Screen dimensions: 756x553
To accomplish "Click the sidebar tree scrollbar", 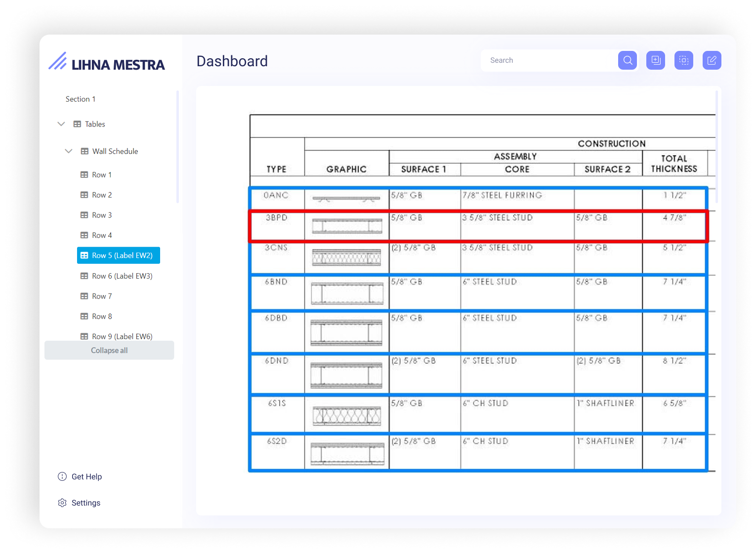I will coord(177,147).
